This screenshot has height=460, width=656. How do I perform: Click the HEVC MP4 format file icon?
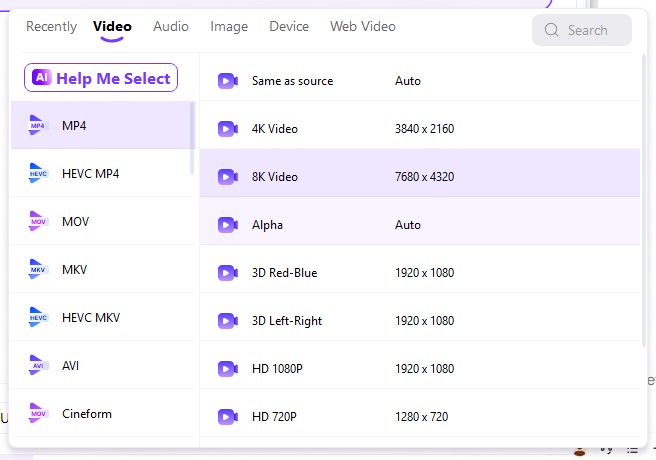coord(38,173)
